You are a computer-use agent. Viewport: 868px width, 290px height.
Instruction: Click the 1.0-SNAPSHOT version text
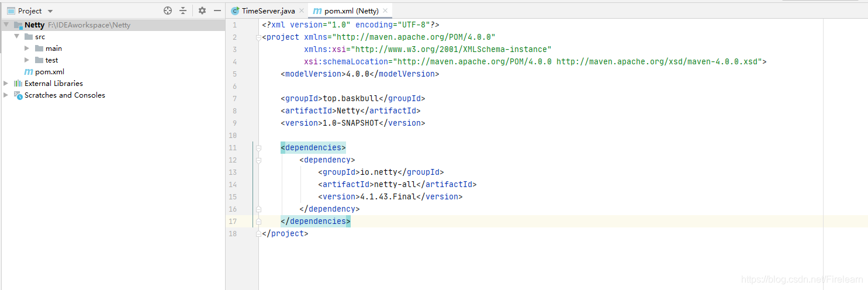coord(351,123)
